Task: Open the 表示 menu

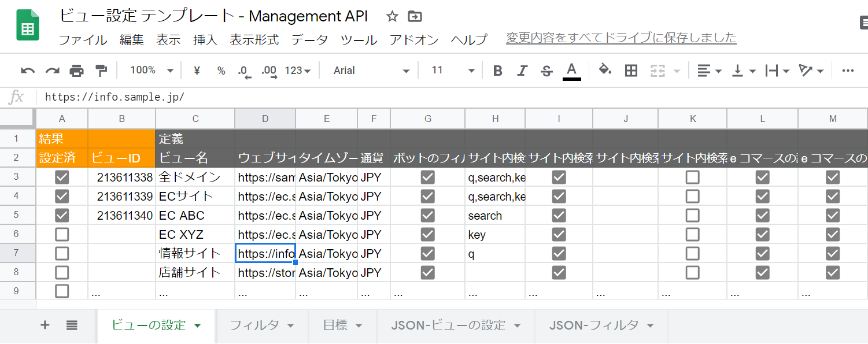Action: (168, 40)
